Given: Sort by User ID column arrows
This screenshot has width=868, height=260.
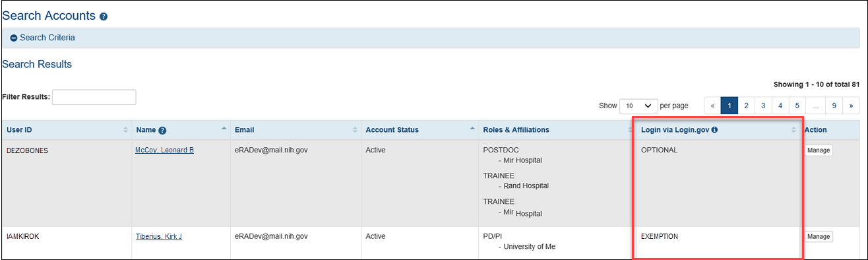Looking at the screenshot, I should [126, 130].
